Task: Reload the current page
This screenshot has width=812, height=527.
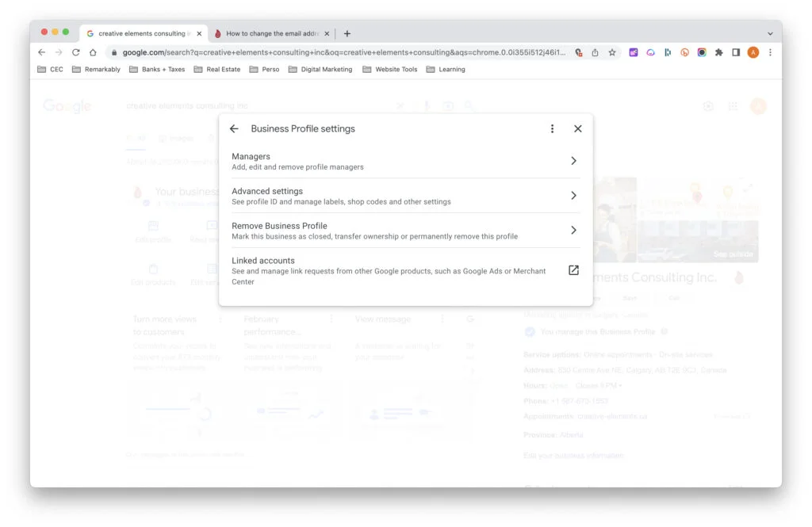Action: pos(75,52)
